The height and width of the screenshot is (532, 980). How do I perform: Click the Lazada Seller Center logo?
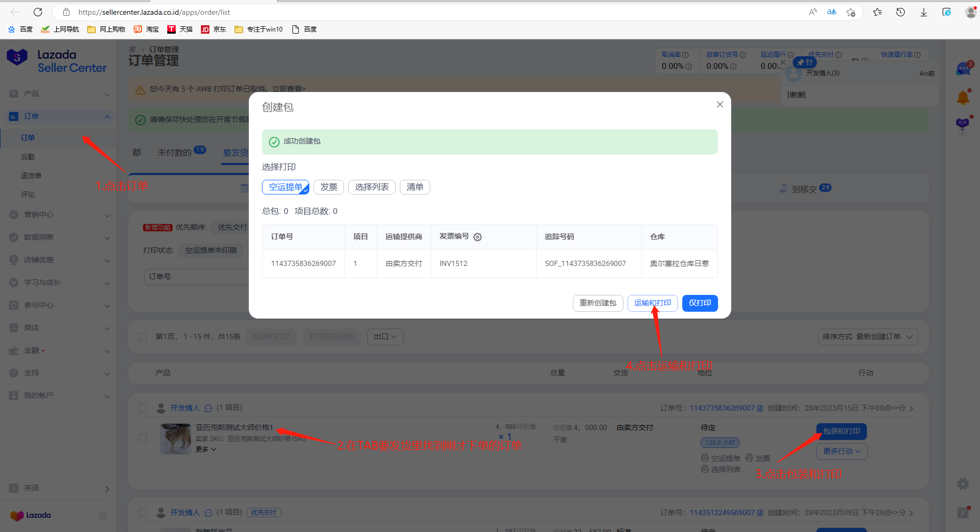tap(57, 61)
